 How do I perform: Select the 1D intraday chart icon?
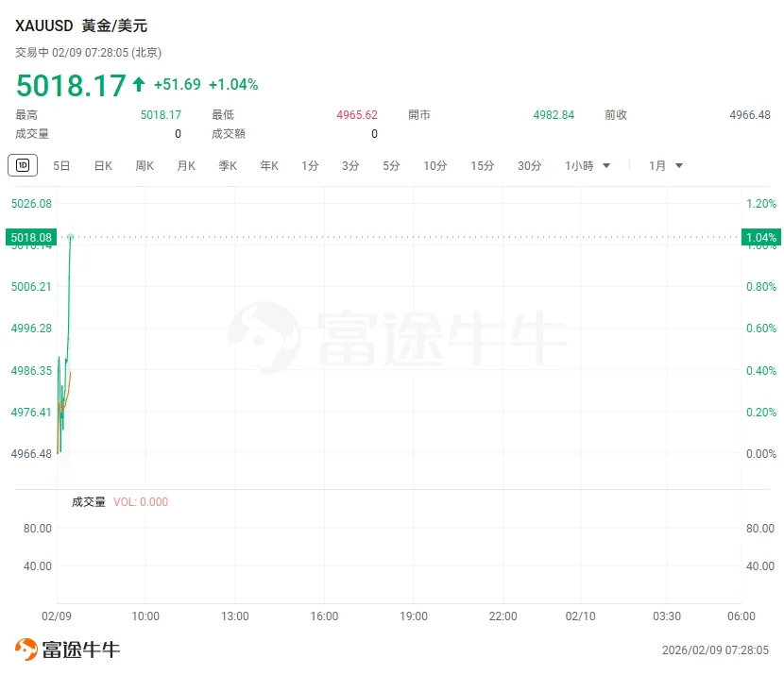click(x=23, y=165)
